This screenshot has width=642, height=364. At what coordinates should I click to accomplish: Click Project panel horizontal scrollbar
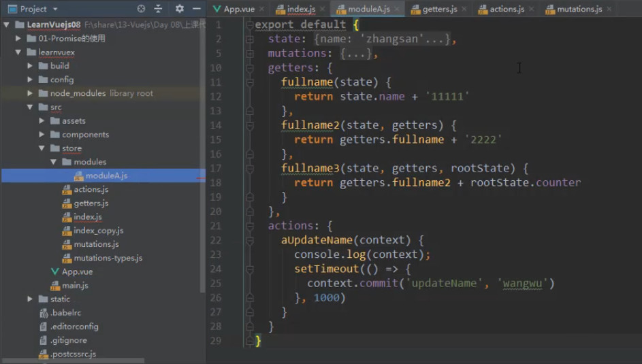pyautogui.click(x=74, y=361)
